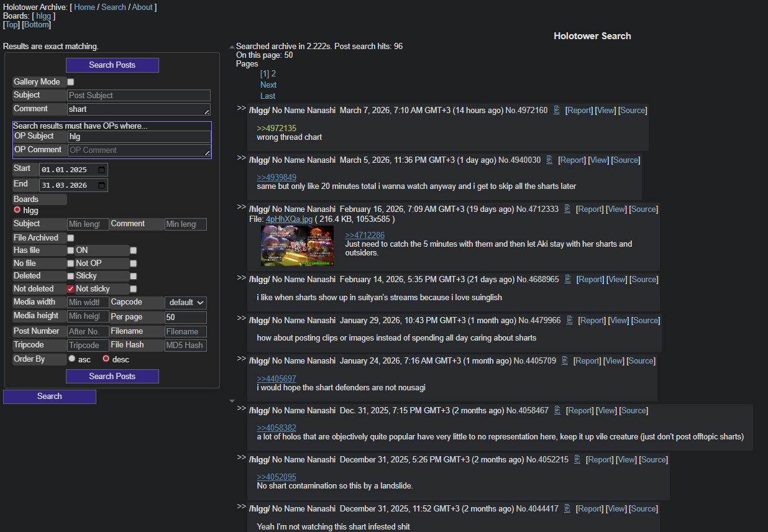Collapse the triangle next to 'Searched archive' summary
The image size is (768, 532).
[x=232, y=47]
